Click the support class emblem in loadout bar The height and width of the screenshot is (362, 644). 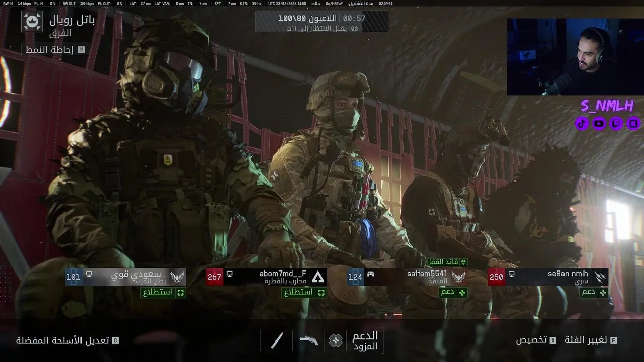pos(336,341)
